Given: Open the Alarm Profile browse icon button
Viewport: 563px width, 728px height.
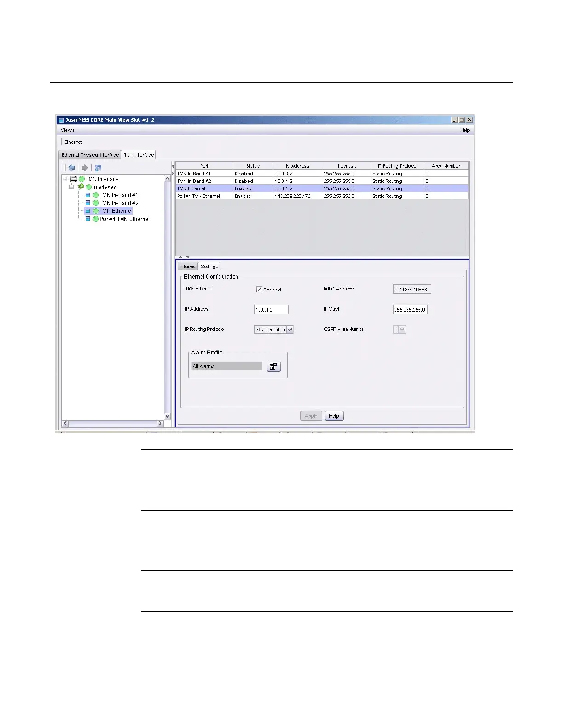Looking at the screenshot, I should click(274, 366).
